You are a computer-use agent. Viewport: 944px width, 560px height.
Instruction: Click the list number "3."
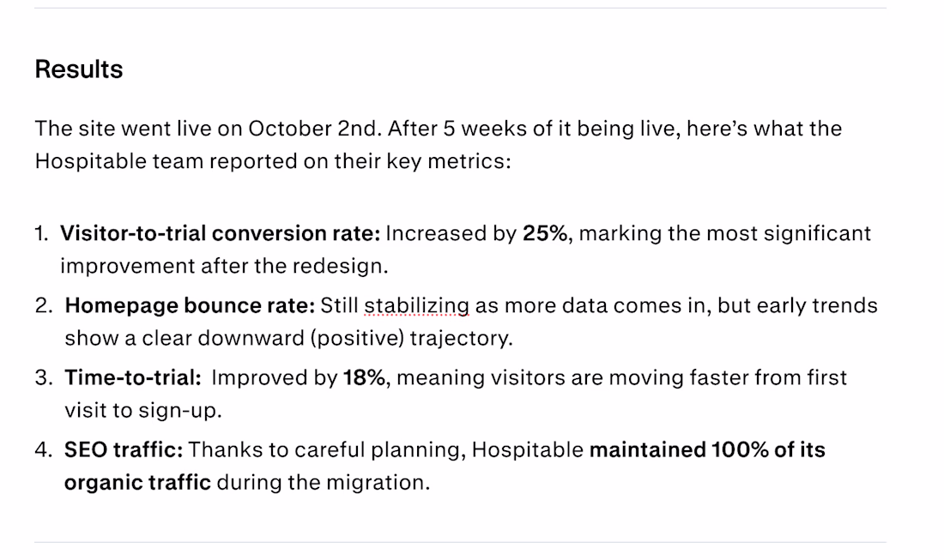pyautogui.click(x=44, y=378)
